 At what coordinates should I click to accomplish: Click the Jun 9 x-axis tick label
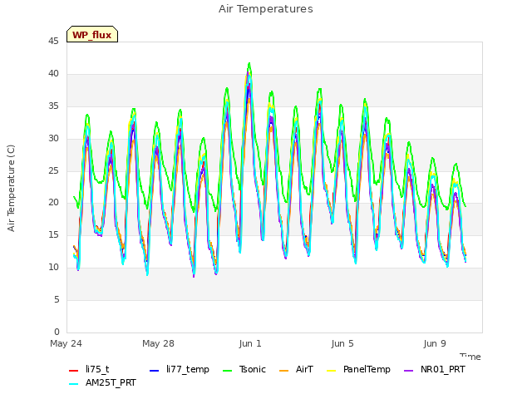435,343
